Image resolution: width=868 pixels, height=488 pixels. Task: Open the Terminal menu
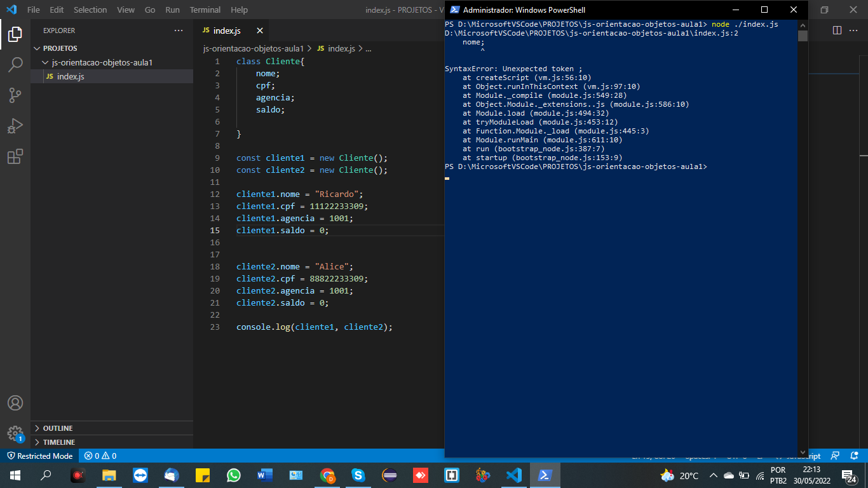pyautogui.click(x=205, y=10)
